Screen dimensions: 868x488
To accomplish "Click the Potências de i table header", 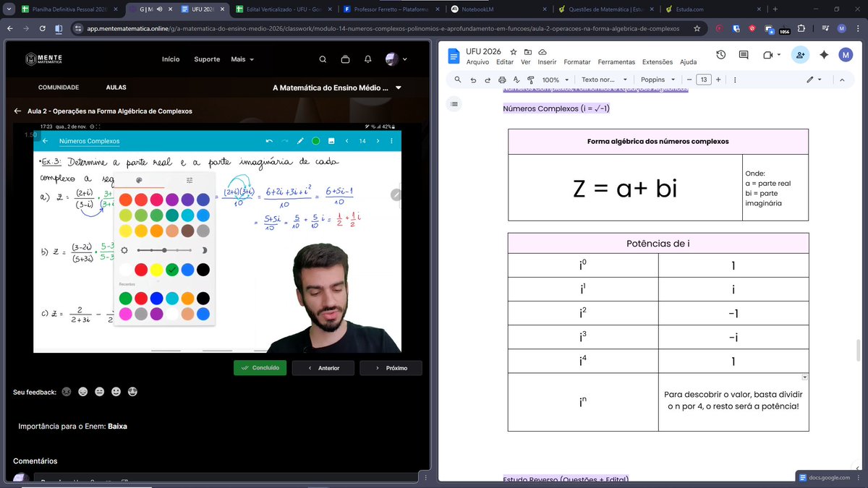I will pos(658,244).
